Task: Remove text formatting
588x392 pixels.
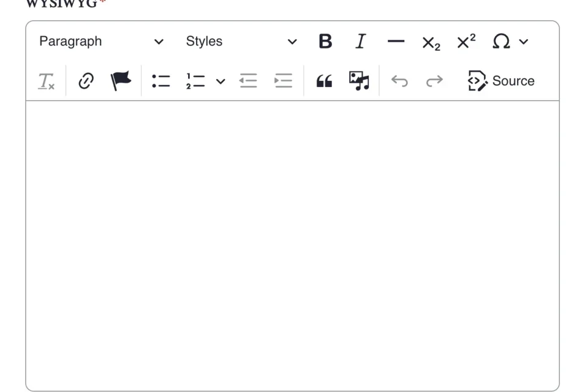Action: pyautogui.click(x=46, y=80)
